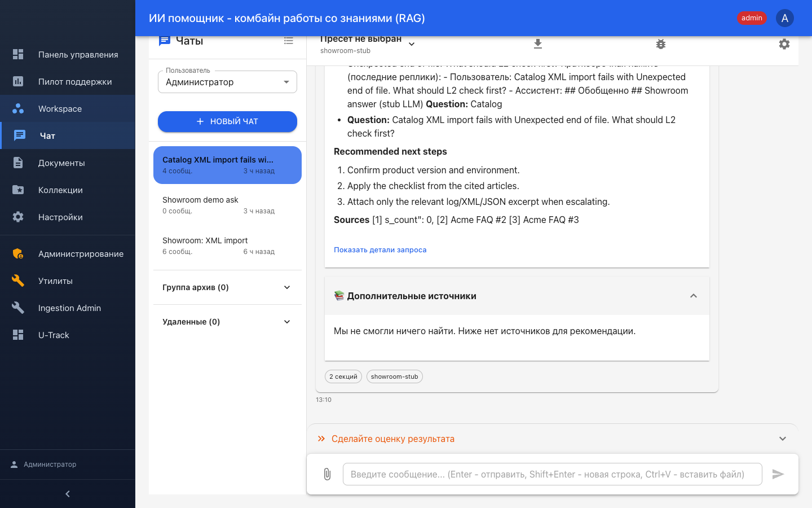Click the 2 секций chip
Viewport: 812px width, 508px height.
[343, 376]
